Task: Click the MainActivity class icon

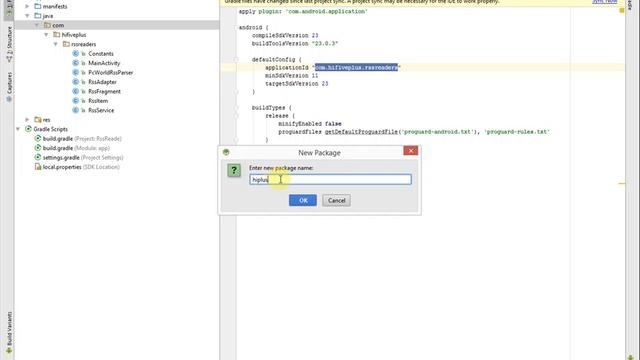Action: pos(76,63)
